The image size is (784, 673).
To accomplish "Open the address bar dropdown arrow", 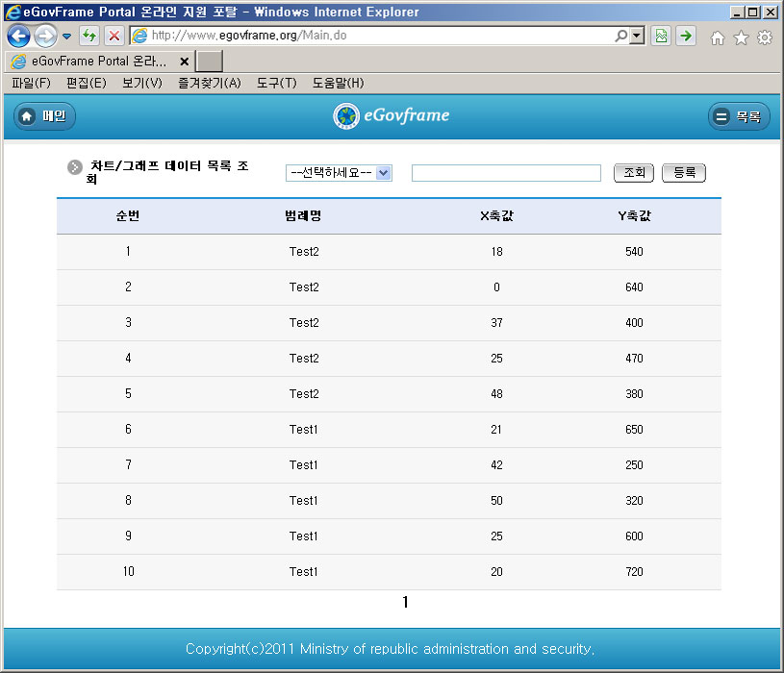I will [637, 37].
